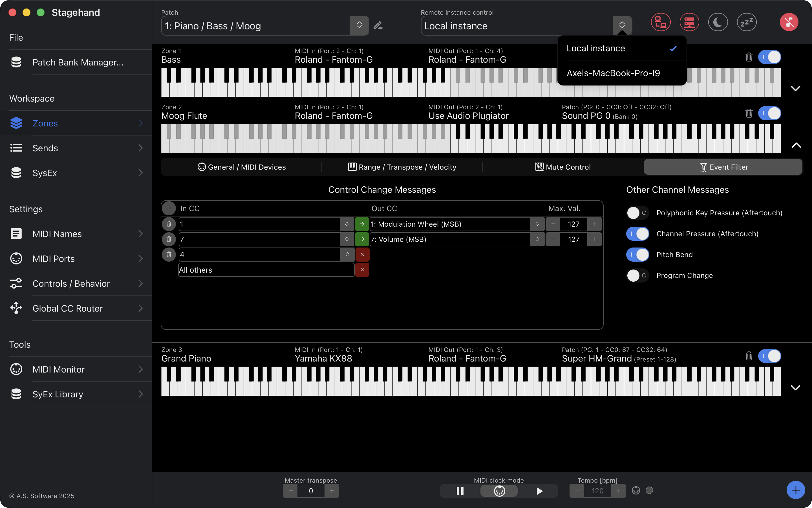Open MIDI Names settings

click(76, 233)
